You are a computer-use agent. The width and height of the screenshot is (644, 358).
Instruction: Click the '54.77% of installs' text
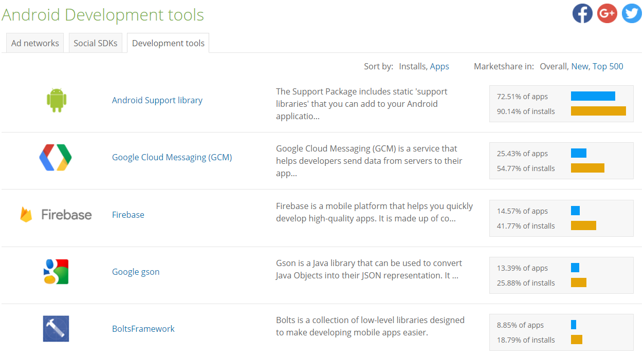pyautogui.click(x=526, y=168)
